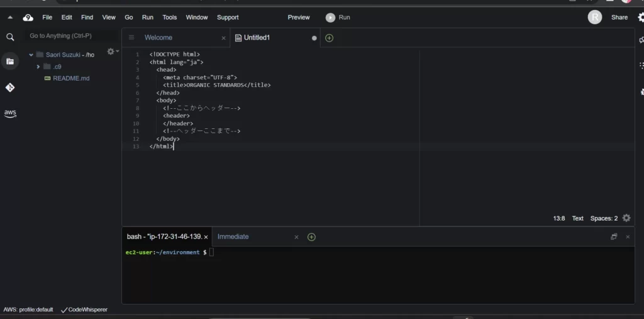
Task: Close the Immediate tab
Action: coord(296,237)
